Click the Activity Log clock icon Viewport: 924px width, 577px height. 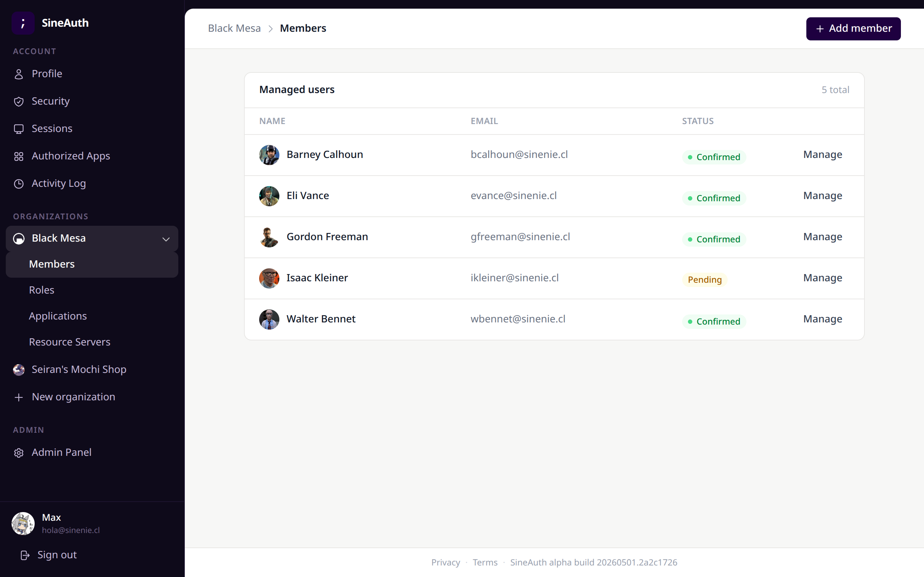click(x=19, y=184)
